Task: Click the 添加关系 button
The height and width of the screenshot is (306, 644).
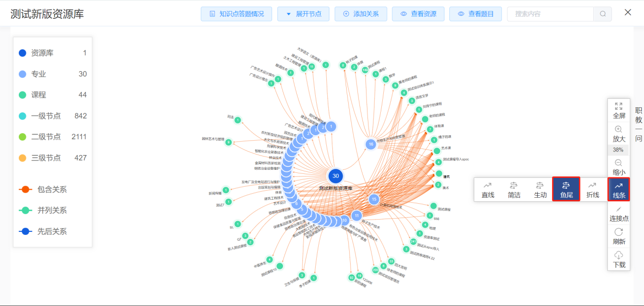Action: (x=361, y=14)
